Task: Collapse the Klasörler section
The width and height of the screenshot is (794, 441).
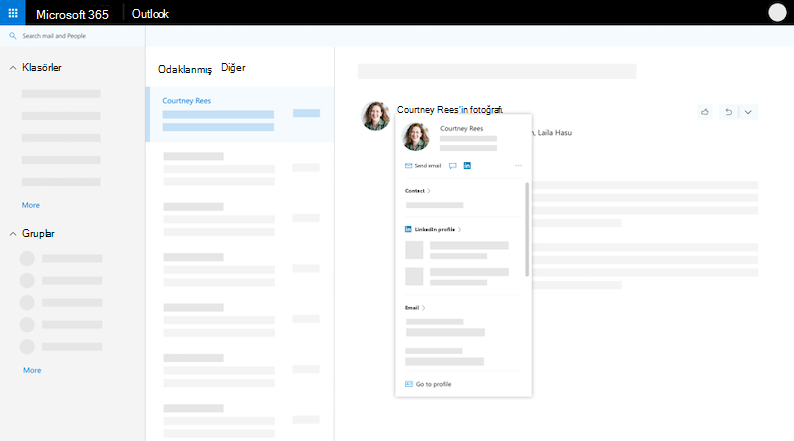Action: click(13, 68)
